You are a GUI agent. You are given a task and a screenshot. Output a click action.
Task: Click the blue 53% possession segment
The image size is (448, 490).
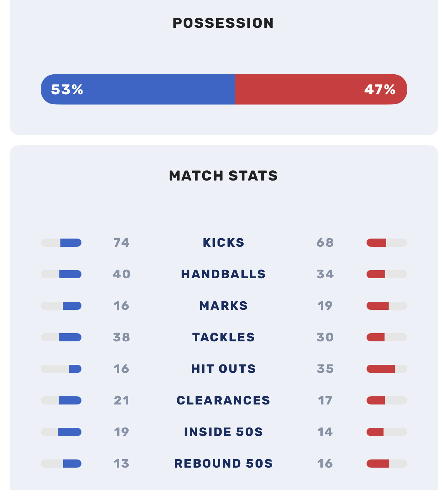[x=137, y=89]
